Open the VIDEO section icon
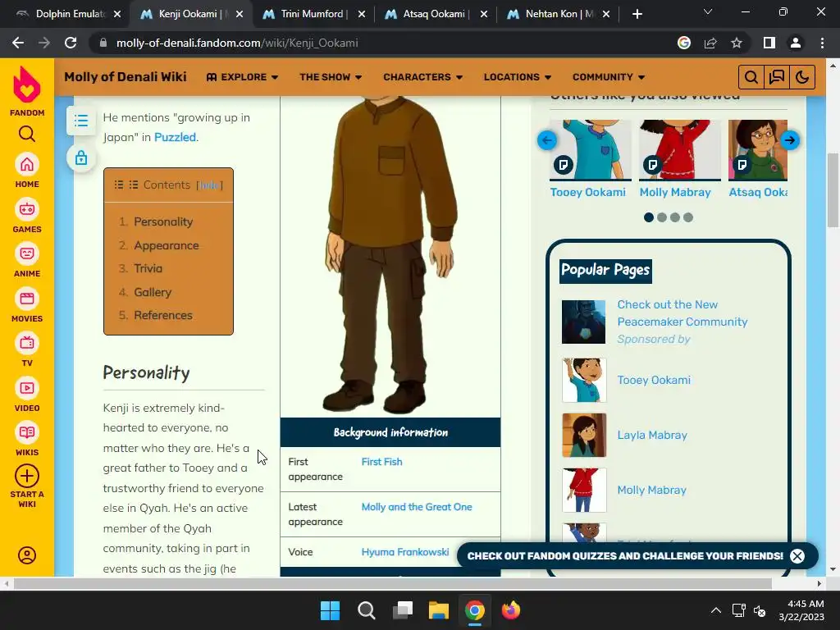 click(x=27, y=388)
